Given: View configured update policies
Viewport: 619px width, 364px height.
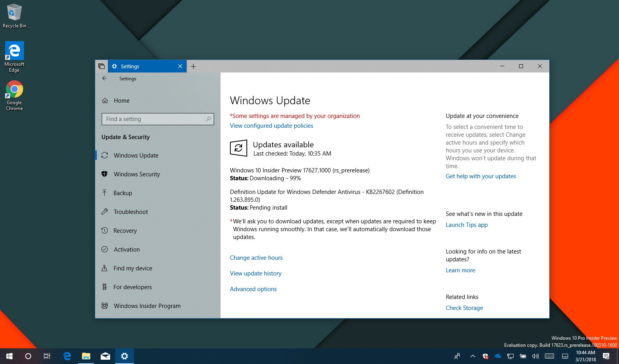Looking at the screenshot, I should (271, 126).
